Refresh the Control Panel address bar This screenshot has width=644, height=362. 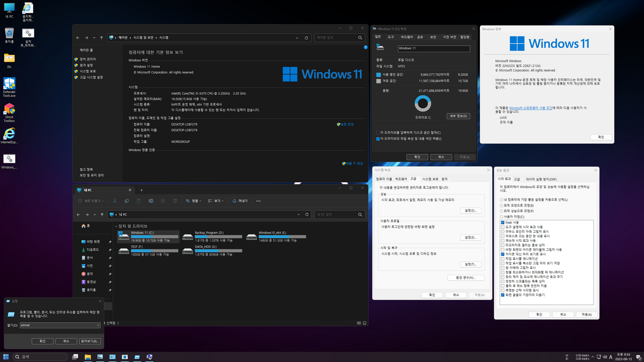(306, 38)
